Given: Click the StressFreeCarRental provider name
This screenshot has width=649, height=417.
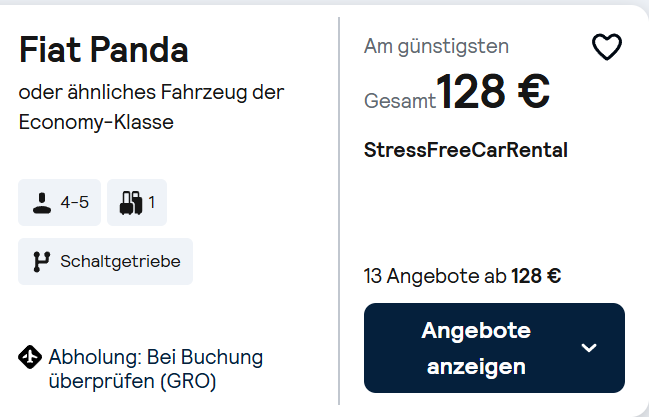Looking at the screenshot, I should click(x=466, y=150).
